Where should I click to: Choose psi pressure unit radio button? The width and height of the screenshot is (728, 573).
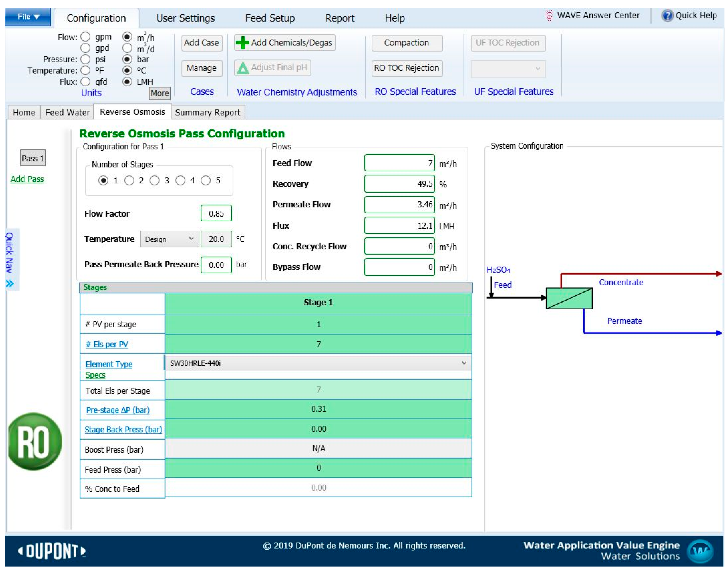point(86,59)
